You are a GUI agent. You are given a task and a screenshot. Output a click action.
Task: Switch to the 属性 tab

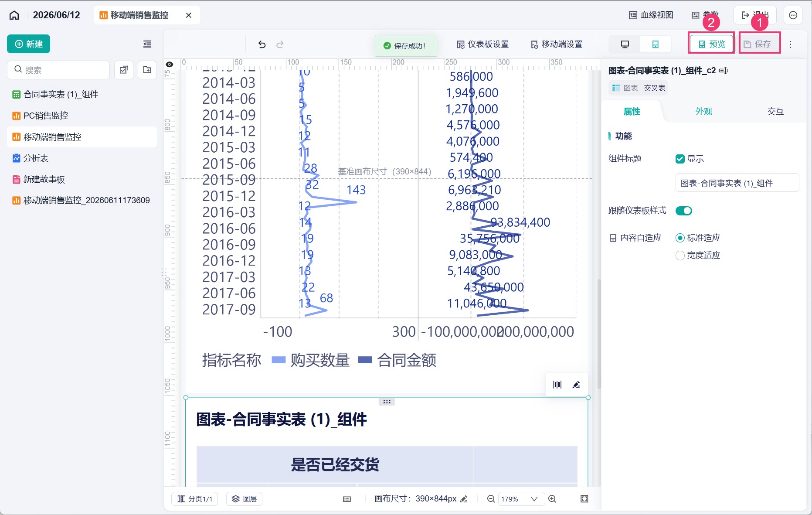pos(632,111)
